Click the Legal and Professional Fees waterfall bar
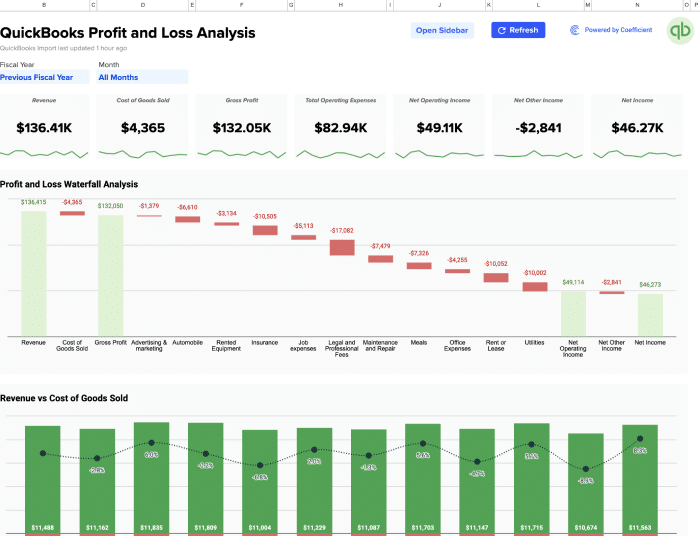Viewport: 700px width, 536px height. point(342,248)
